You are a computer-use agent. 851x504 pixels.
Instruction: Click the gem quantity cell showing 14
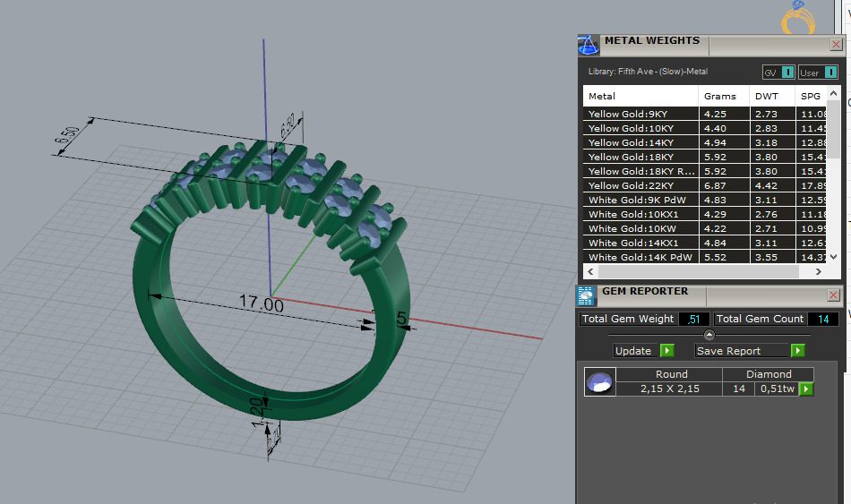click(739, 389)
